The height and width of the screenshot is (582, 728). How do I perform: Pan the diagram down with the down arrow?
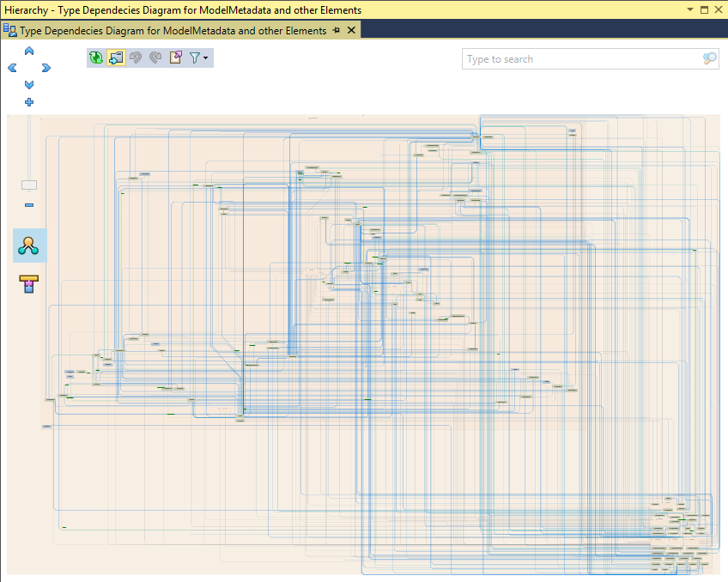click(x=29, y=84)
